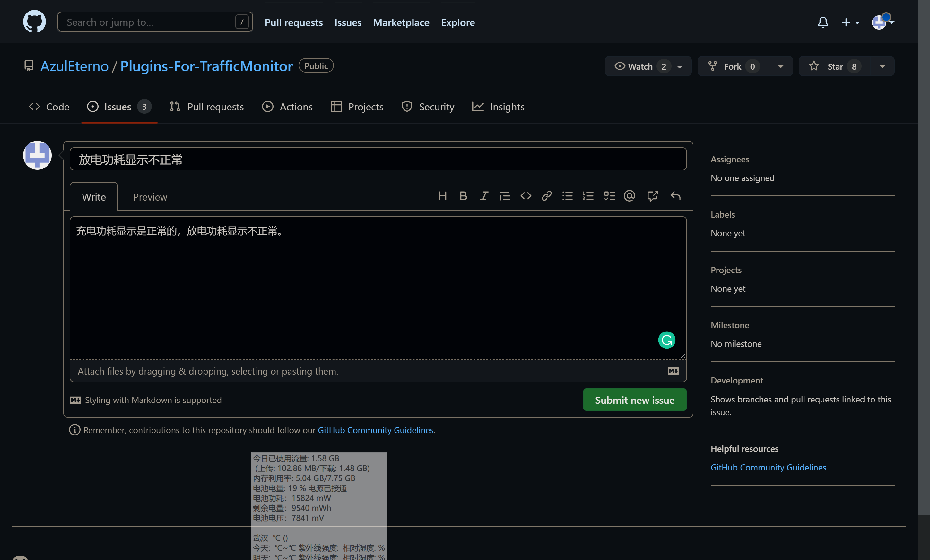This screenshot has height=560, width=930.
Task: Open GitHub notifications bell
Action: (823, 22)
